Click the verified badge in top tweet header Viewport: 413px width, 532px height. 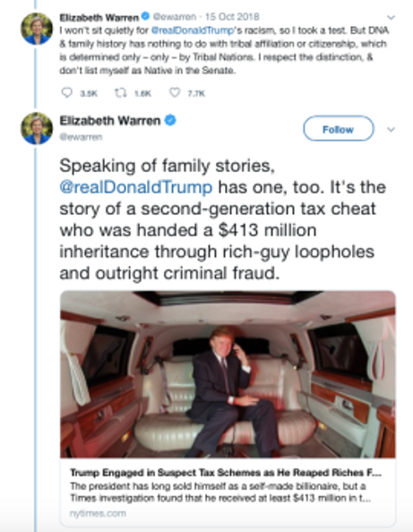[146, 15]
